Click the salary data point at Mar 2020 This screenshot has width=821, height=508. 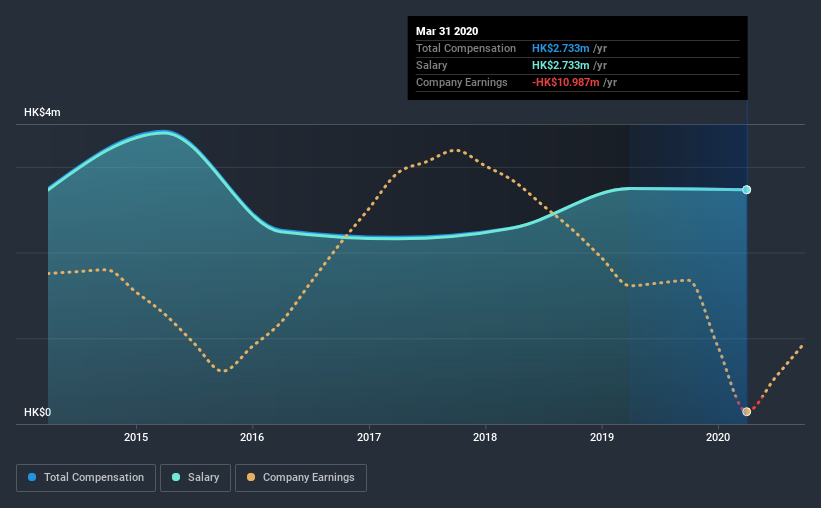[x=747, y=190]
